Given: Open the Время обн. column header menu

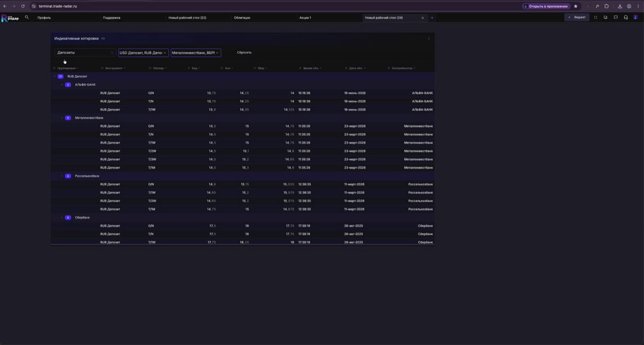Looking at the screenshot, I should pos(321,68).
